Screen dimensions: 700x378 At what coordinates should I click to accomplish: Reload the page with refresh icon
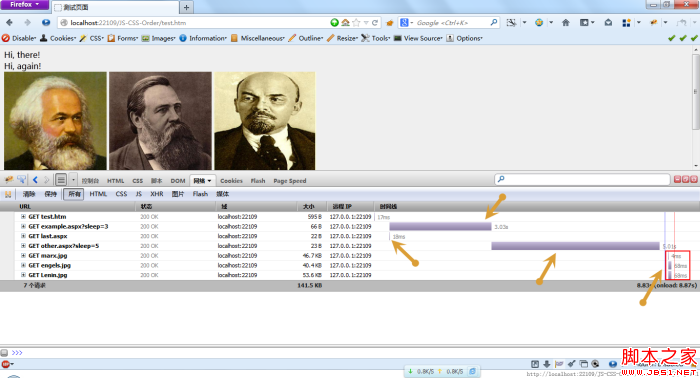point(375,22)
